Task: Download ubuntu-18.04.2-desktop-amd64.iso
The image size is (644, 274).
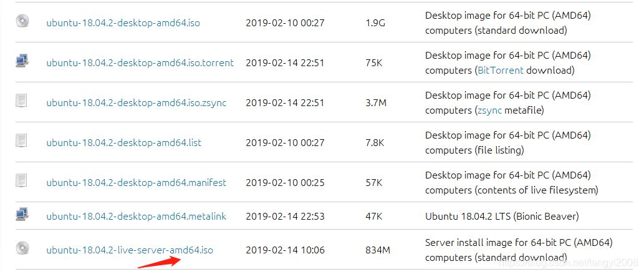Action: (x=123, y=23)
